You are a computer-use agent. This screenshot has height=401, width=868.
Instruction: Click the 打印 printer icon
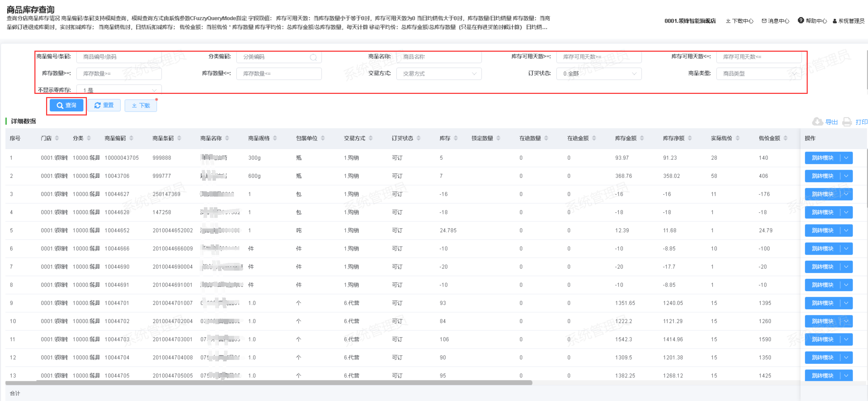coord(847,122)
